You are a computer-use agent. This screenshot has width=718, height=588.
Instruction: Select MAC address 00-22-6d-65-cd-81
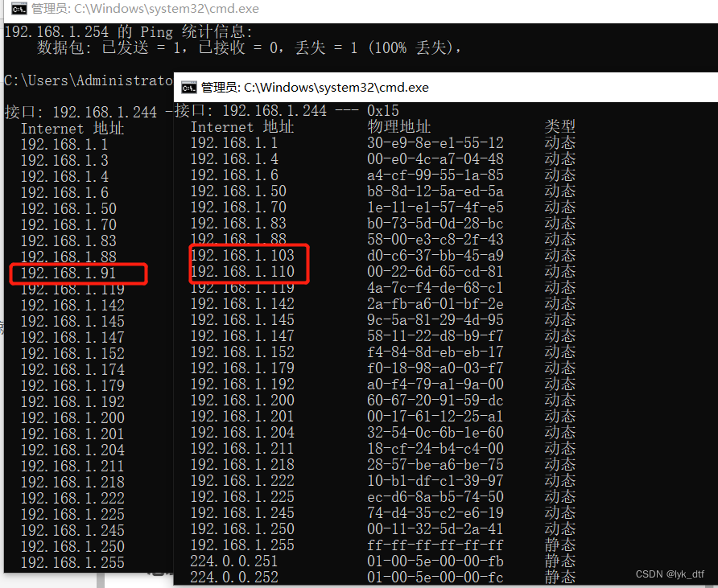click(x=435, y=271)
